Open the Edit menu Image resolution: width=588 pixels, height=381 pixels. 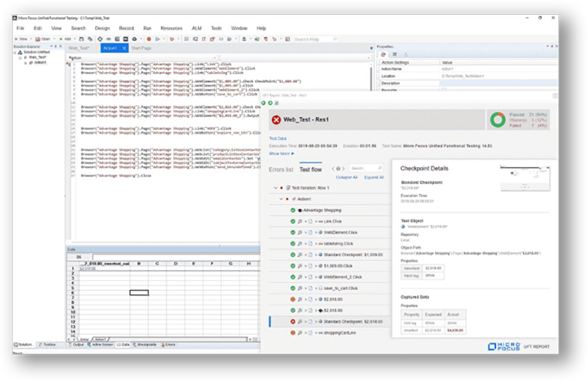tap(38, 28)
